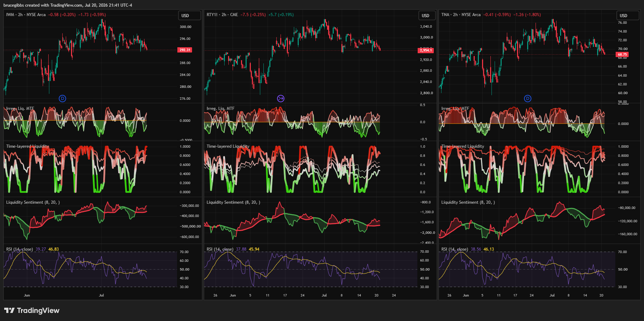This screenshot has width=644, height=321.
Task: Select Time-layered Liquidity label on RTY1! chart
Action: point(228,146)
